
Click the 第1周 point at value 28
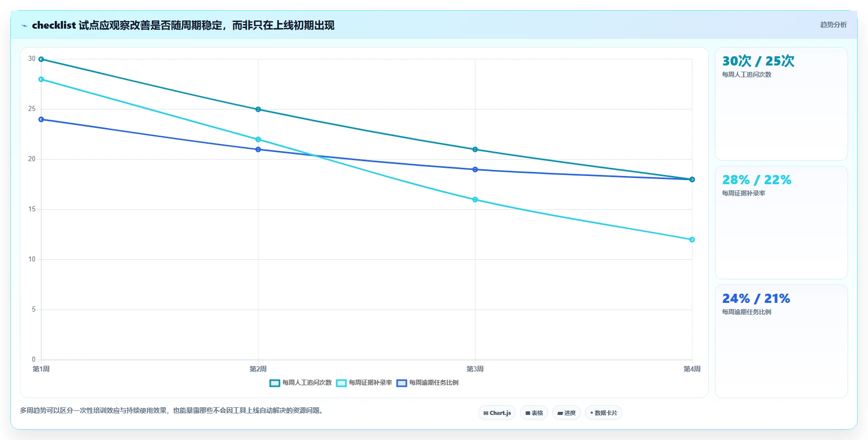41,79
